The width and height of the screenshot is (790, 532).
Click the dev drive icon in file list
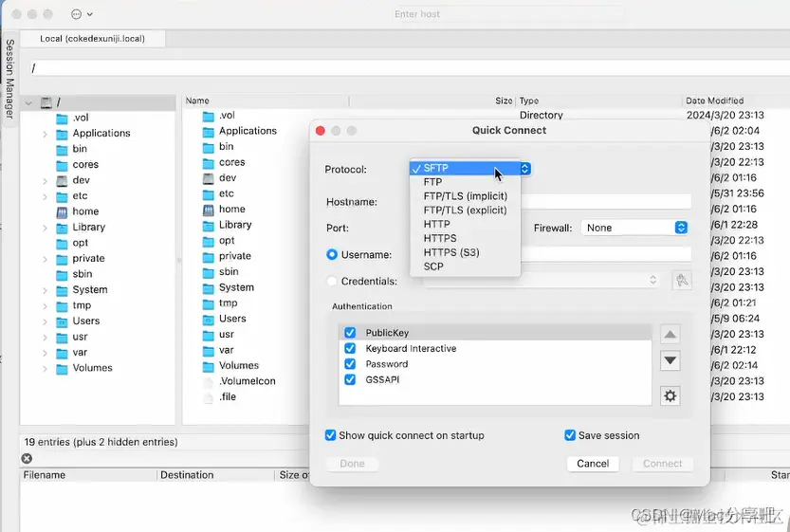coord(208,178)
